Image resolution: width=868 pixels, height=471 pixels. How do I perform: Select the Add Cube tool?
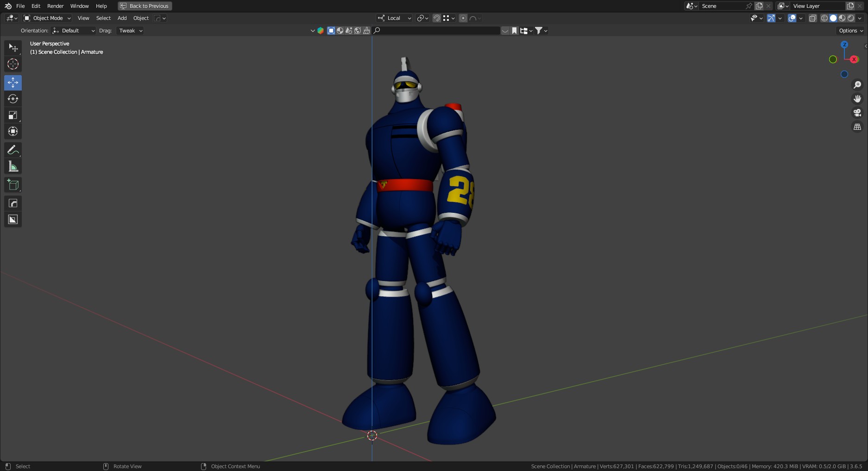pyautogui.click(x=13, y=185)
